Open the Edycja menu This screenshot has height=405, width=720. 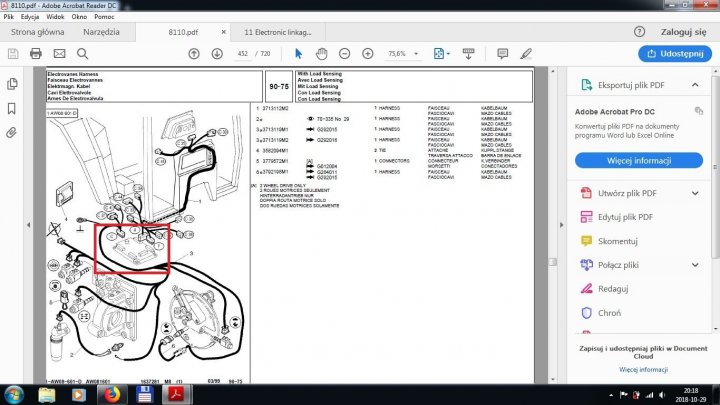tap(30, 17)
